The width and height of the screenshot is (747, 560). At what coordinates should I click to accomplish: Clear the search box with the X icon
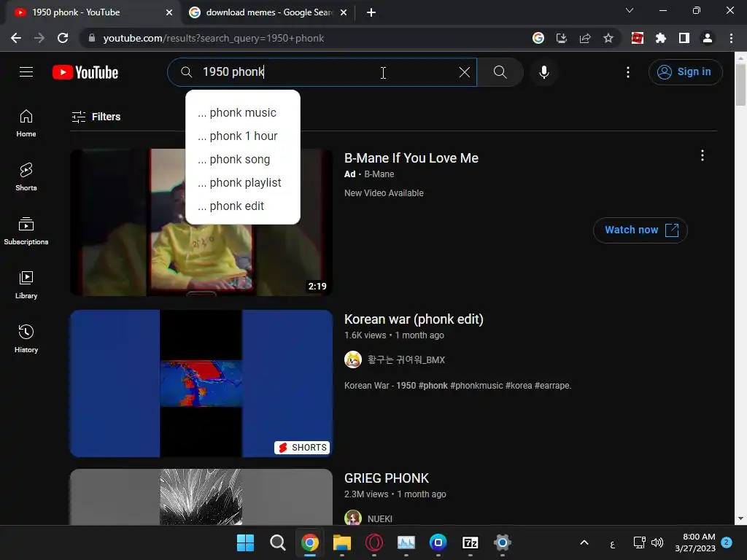tap(465, 72)
